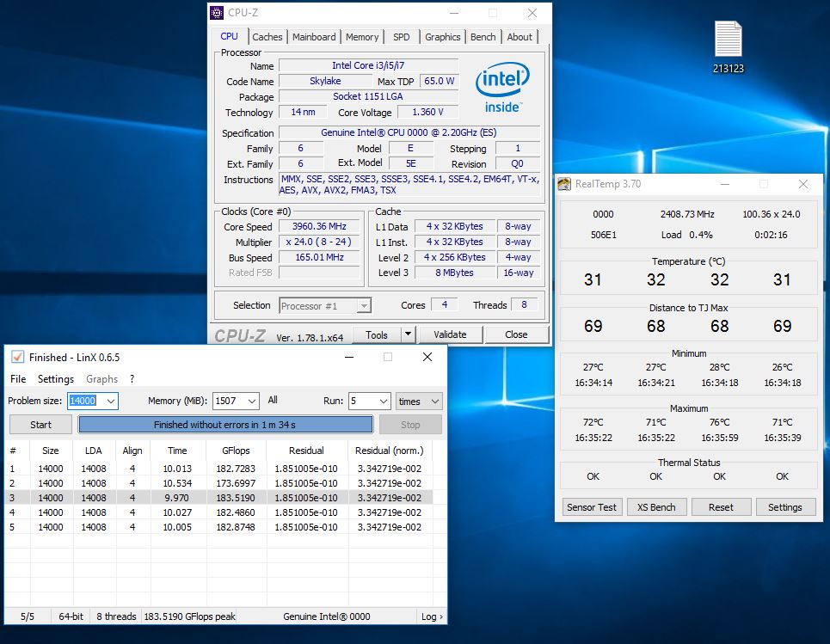Click the Core Voltage 1.360 V field
Viewport: 830px width, 644px height.
[x=427, y=112]
